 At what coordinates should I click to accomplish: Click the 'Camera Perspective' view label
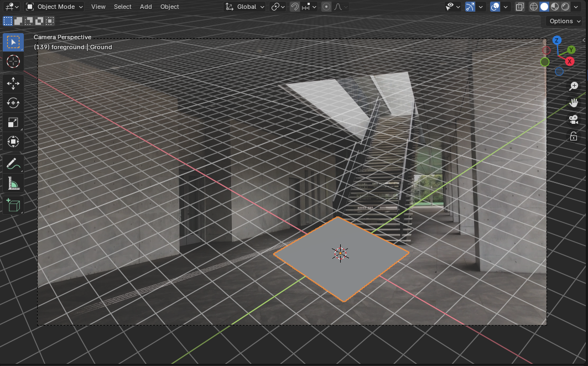tap(63, 37)
